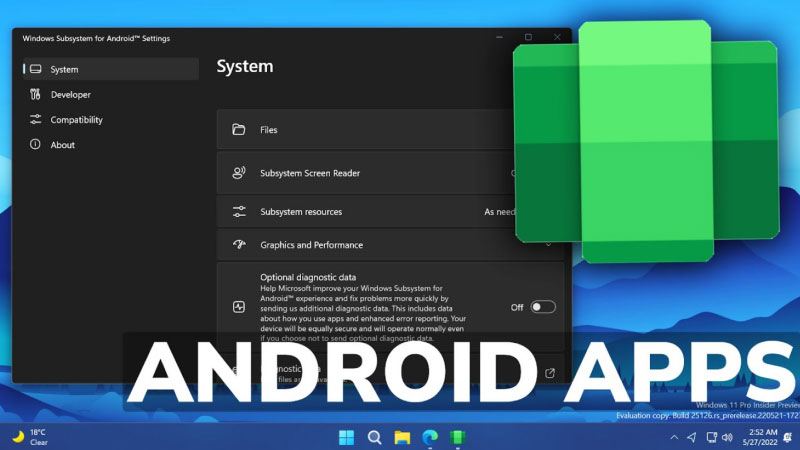Expand Graphics and Performance section
The height and width of the screenshot is (450, 800).
[390, 245]
